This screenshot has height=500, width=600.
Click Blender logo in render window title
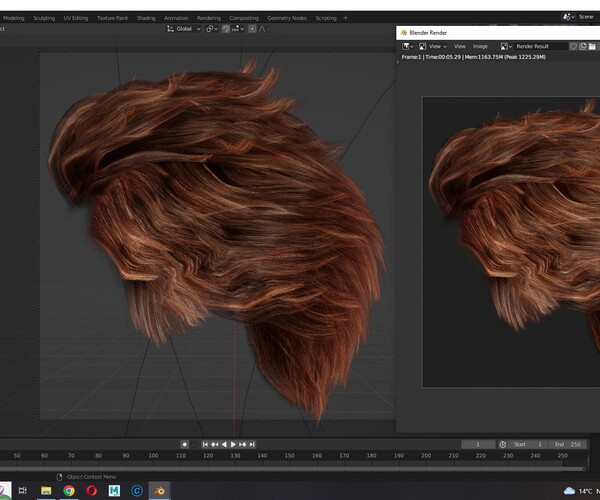coord(404,33)
